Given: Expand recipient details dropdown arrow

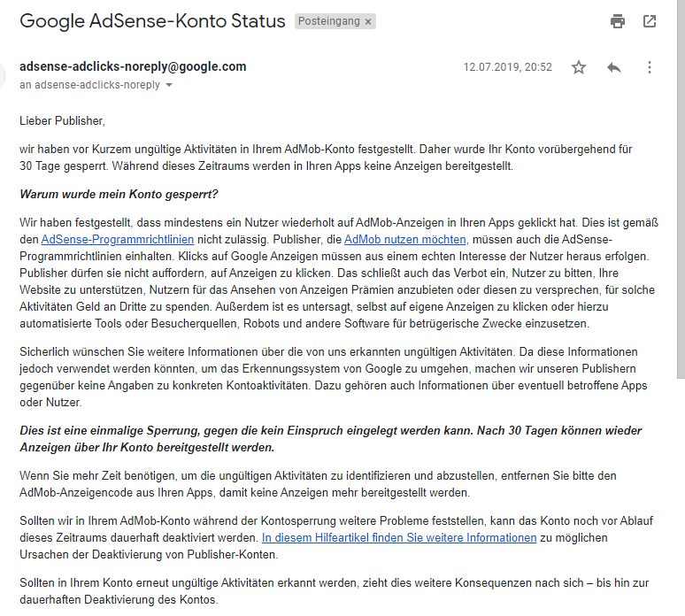Looking at the screenshot, I should pyautogui.click(x=169, y=85).
